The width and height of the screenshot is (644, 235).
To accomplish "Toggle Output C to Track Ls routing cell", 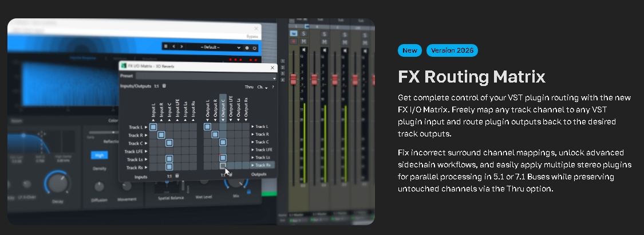I will point(223,158).
